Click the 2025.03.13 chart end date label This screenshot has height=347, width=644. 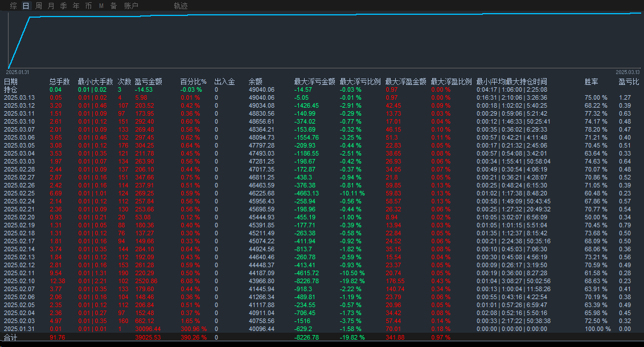[x=627, y=72]
